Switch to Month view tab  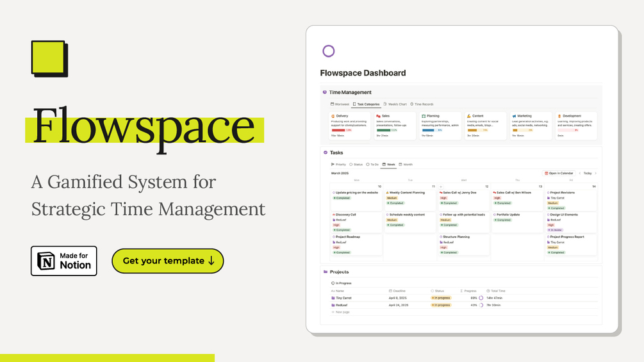pos(406,165)
